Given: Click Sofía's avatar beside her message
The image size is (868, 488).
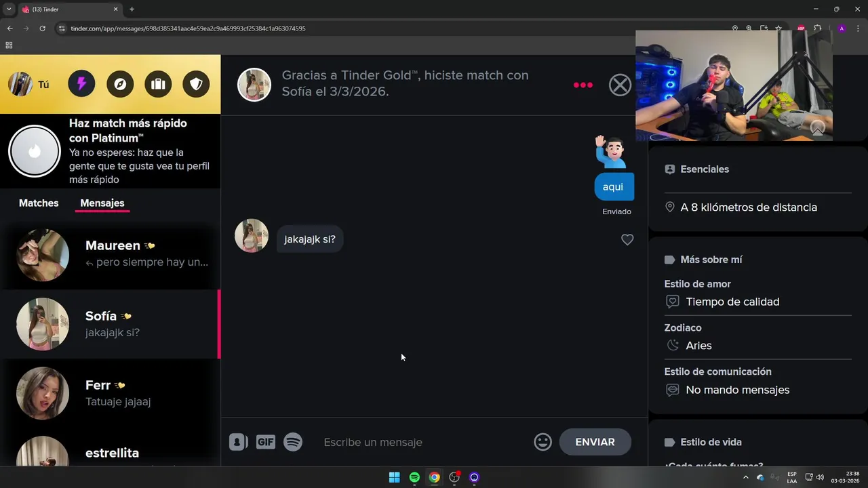Looking at the screenshot, I should tap(252, 236).
